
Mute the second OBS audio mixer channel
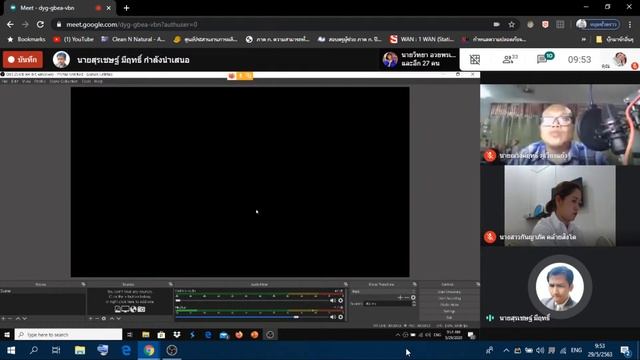click(x=333, y=317)
